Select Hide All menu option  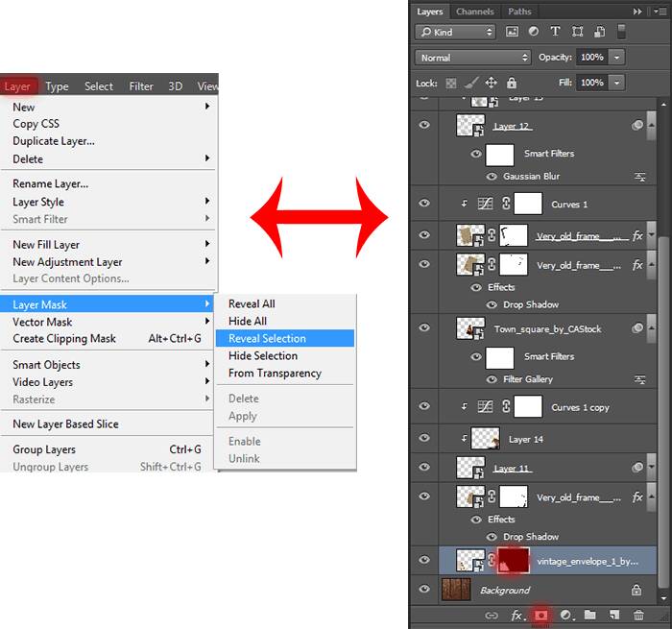248,321
